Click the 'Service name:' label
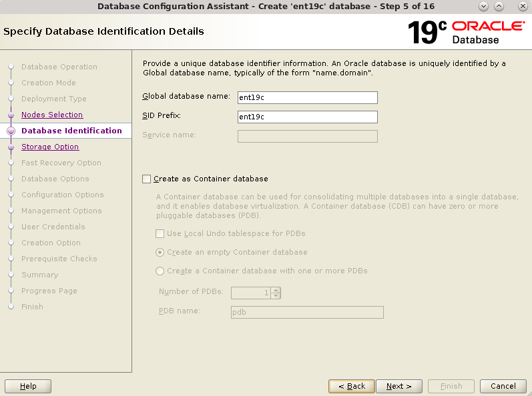Viewport: 532px width, 396px height. [x=169, y=135]
